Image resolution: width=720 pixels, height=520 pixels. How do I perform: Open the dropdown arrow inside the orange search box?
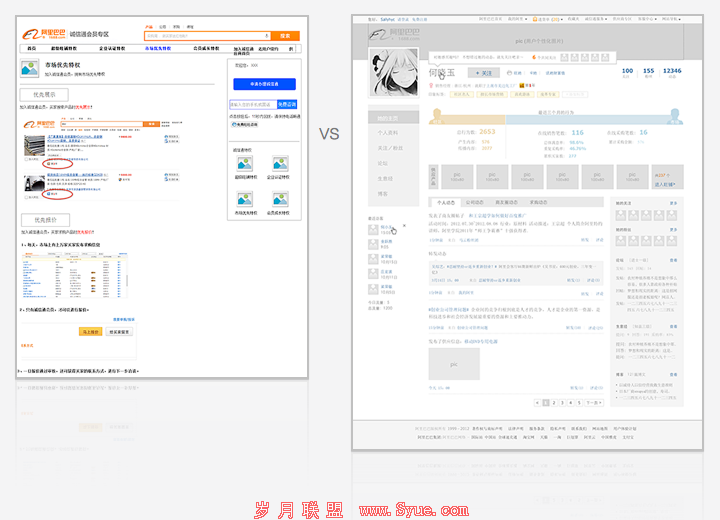coord(267,36)
